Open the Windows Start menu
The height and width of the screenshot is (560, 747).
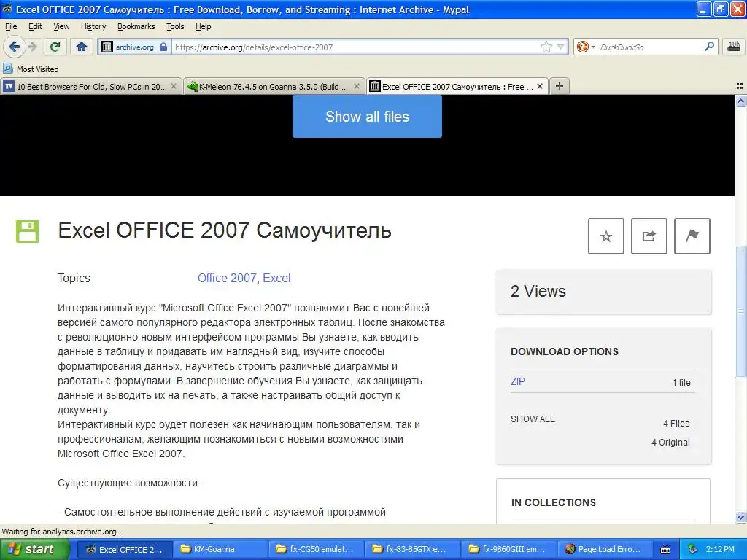click(x=35, y=549)
